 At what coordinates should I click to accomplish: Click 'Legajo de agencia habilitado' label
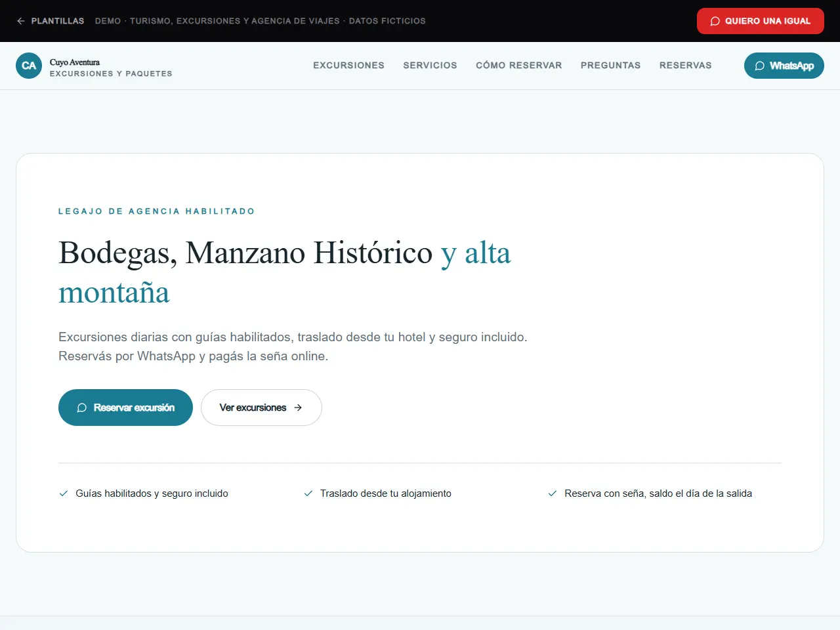pos(156,211)
